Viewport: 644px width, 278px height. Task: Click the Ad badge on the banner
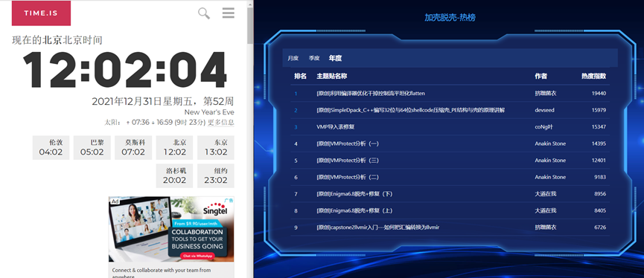coord(115,201)
